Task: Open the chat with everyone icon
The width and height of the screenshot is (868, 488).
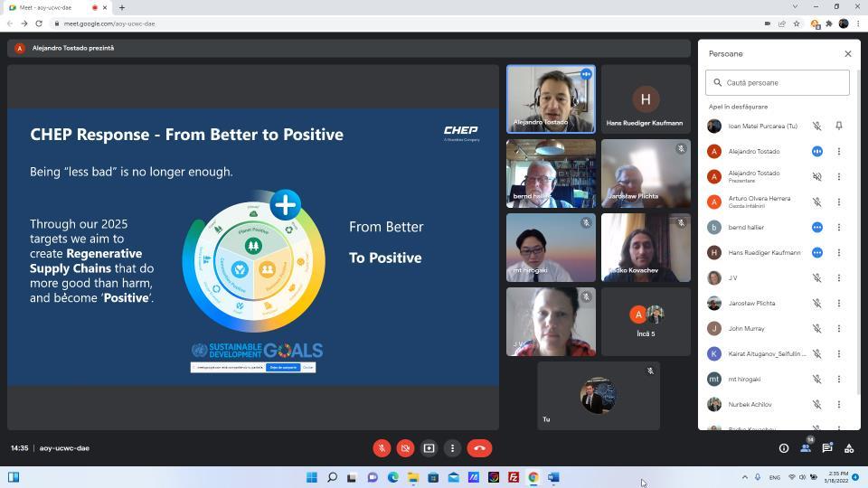Action: 827,448
